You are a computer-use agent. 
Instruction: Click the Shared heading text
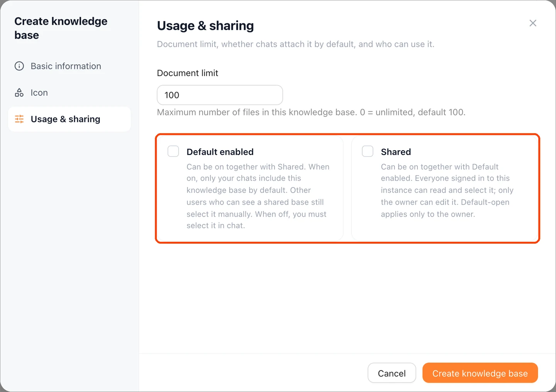click(396, 152)
